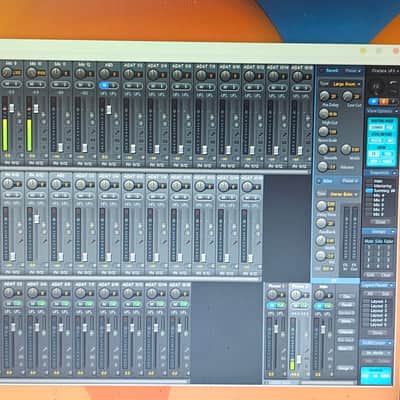This screenshot has width=400, height=400.
Task: Click the Mute FX button
Action: click(345, 348)
